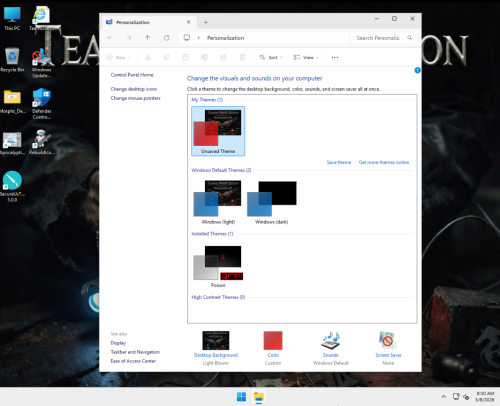Click the search magnifier icon

409,38
